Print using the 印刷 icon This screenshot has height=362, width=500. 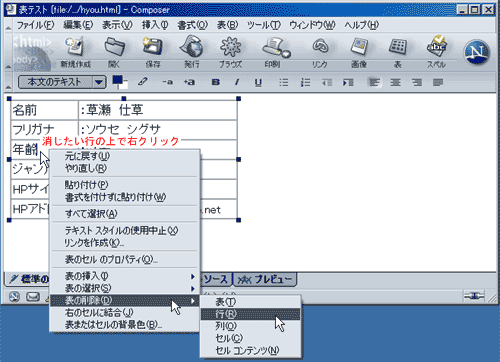click(x=275, y=52)
